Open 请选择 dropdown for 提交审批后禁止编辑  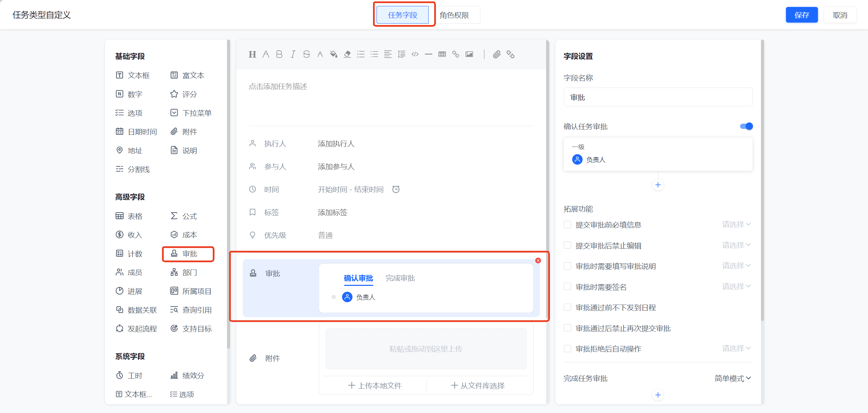(x=737, y=245)
